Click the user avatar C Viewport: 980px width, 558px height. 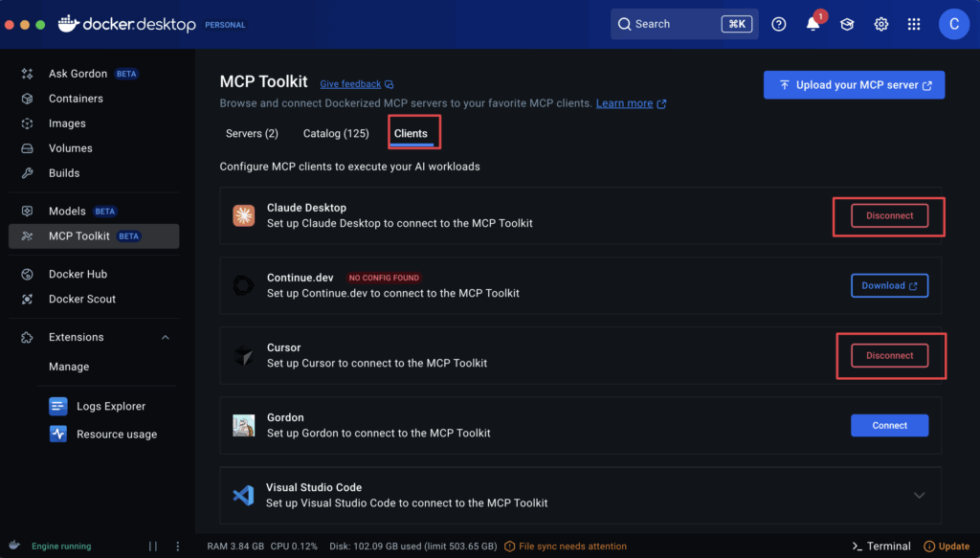point(954,24)
